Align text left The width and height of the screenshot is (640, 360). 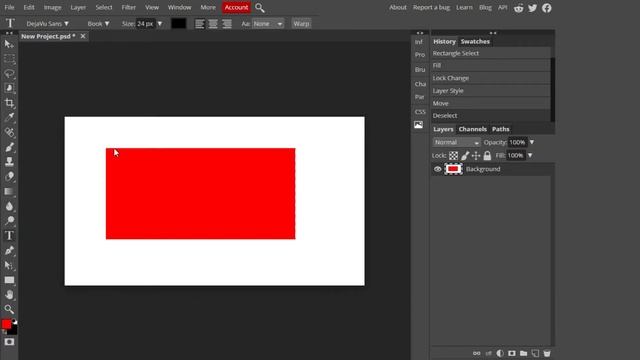tap(200, 24)
